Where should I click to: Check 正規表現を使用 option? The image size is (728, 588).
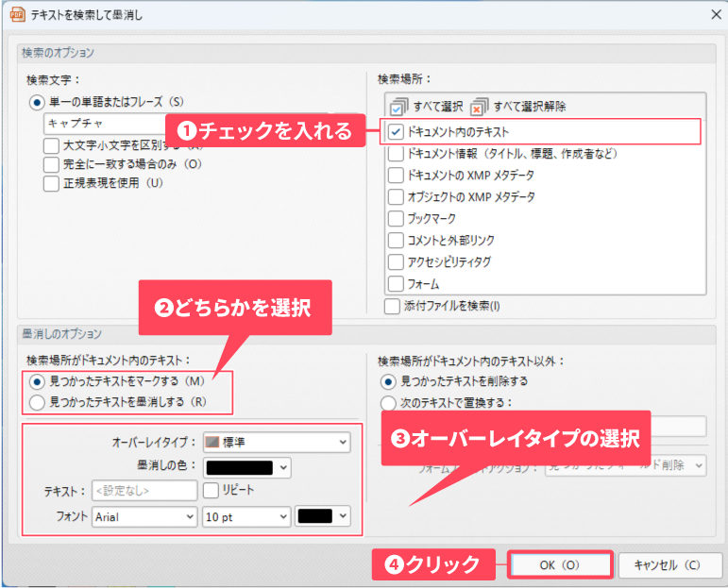tap(52, 183)
